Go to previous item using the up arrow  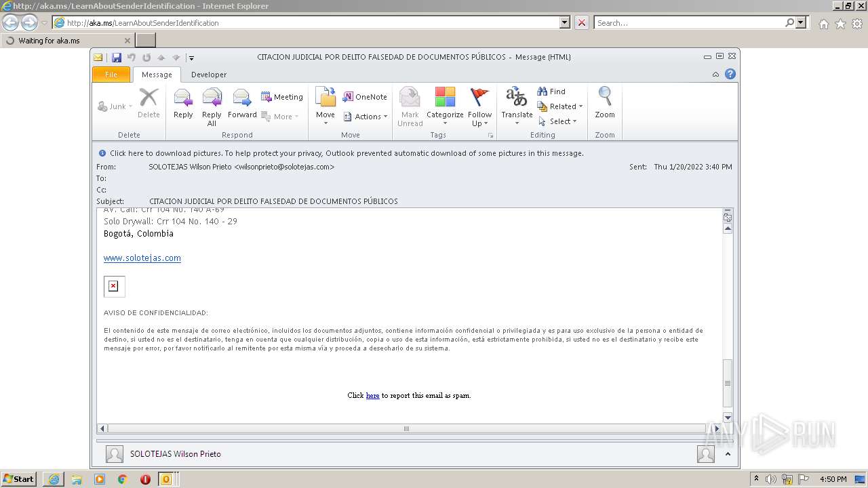(x=161, y=58)
